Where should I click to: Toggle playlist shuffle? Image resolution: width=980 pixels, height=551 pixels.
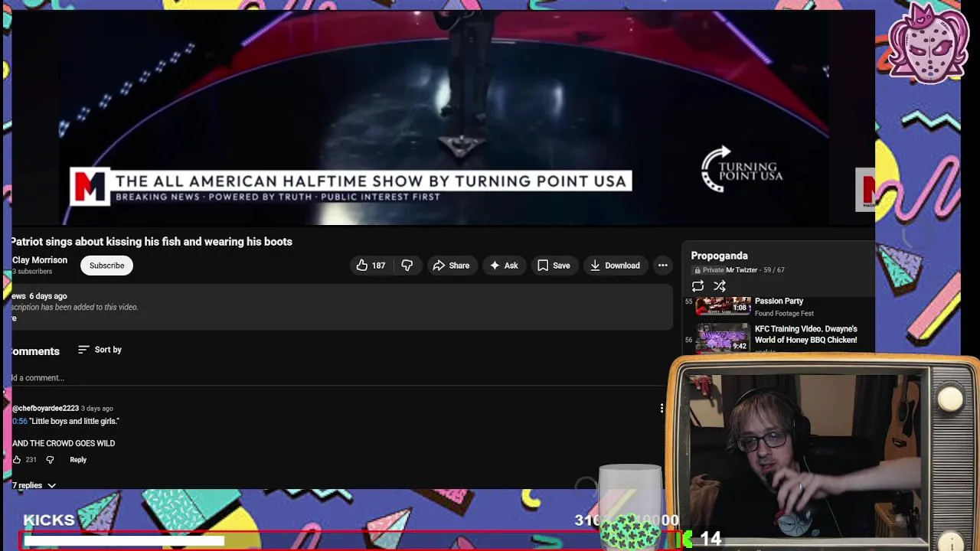coord(720,286)
